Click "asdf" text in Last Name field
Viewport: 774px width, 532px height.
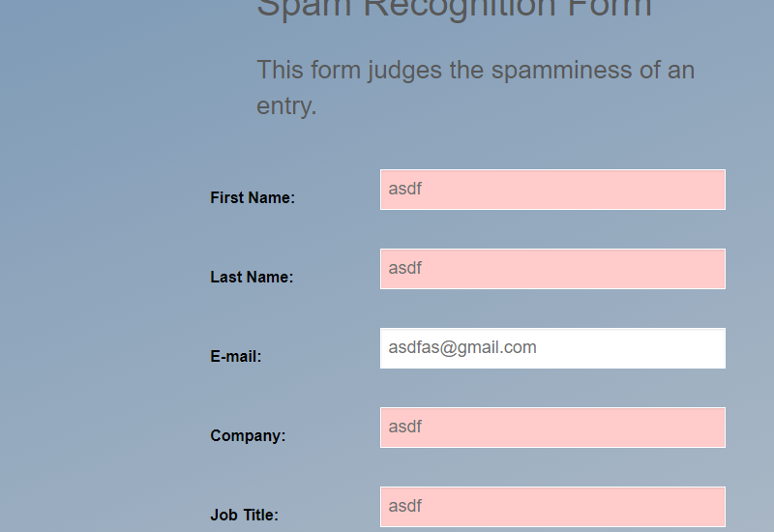405,269
